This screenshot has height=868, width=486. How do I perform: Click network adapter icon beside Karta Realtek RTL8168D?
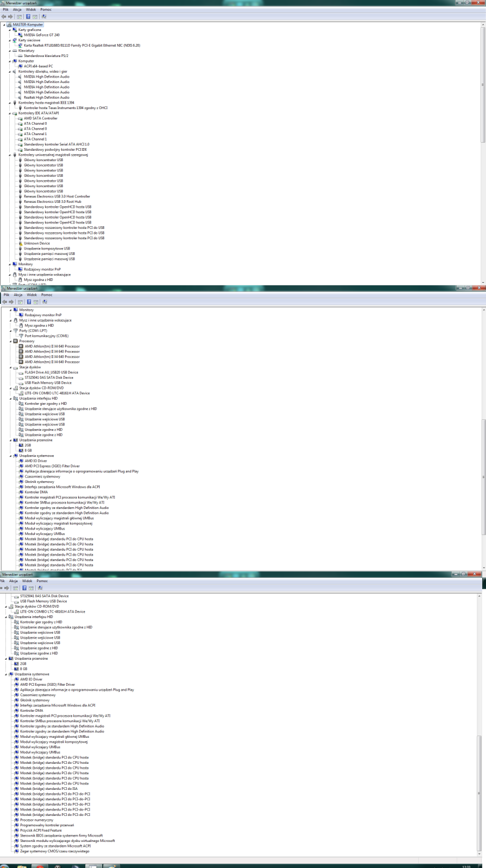pos(20,45)
